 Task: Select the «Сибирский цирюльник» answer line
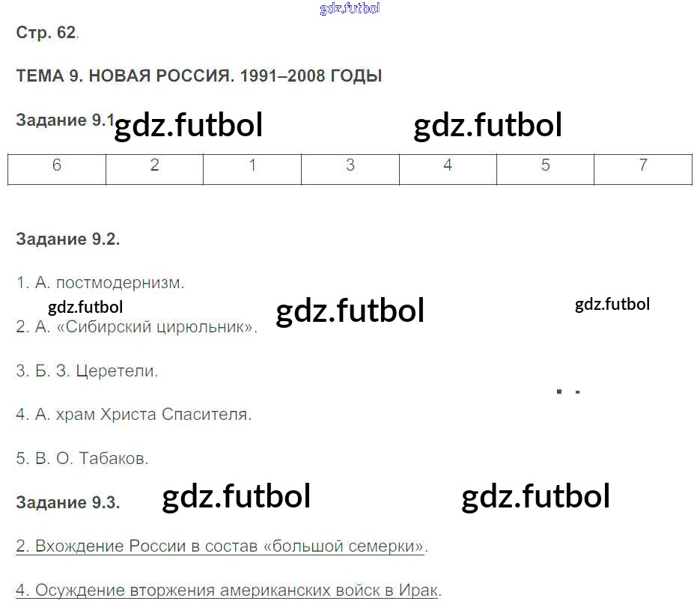[x=136, y=327]
